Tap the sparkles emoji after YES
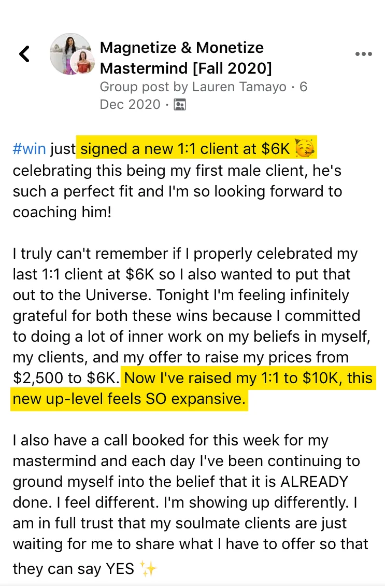 pos(148,568)
